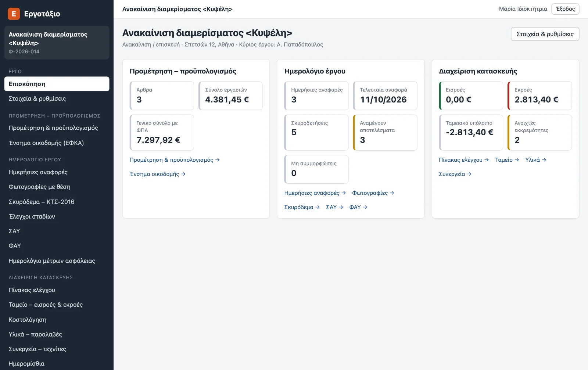588x370 pixels.
Task: Click the Γενικό σύνολο με ΦΠΑ value 7.297,92 €
Action: coord(158,140)
